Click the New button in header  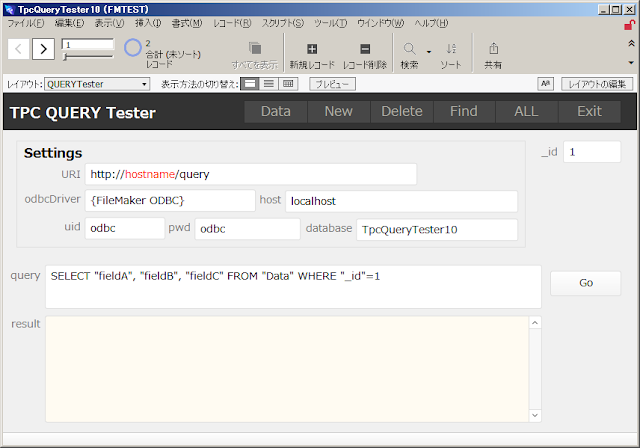click(x=339, y=111)
